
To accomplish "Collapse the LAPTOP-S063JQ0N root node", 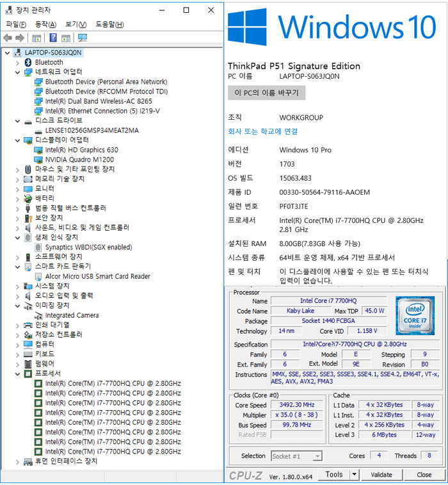I will point(8,53).
